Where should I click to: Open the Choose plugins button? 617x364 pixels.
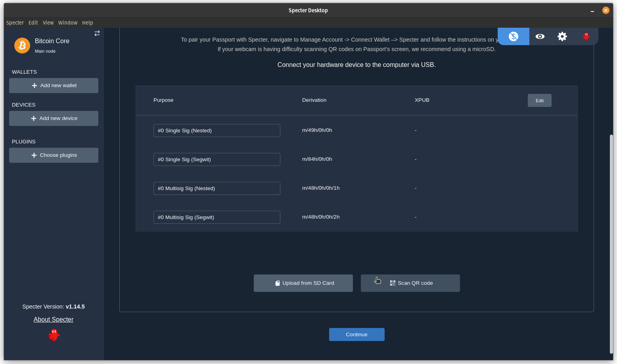click(x=54, y=155)
